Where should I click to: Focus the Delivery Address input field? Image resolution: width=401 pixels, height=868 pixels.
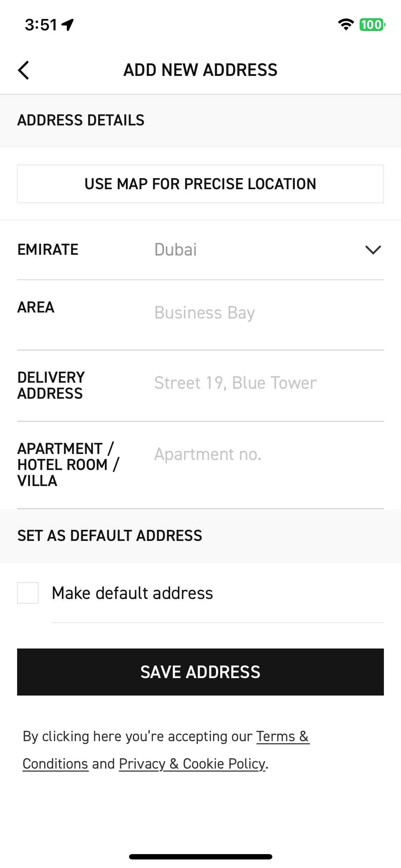(x=269, y=383)
